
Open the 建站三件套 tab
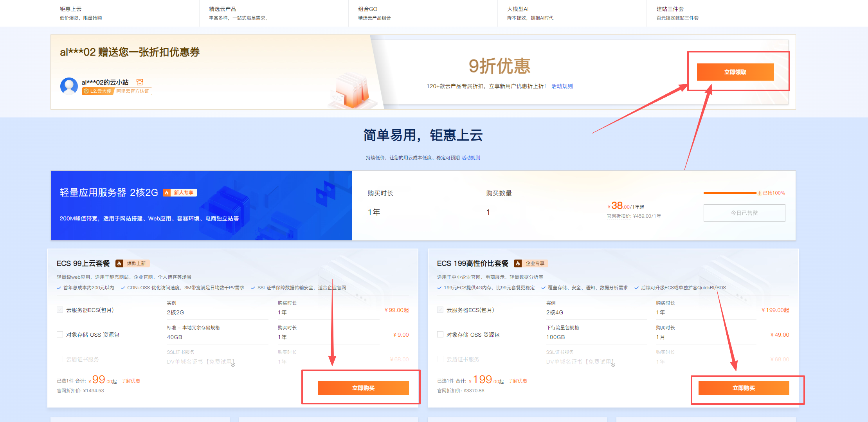(670, 9)
